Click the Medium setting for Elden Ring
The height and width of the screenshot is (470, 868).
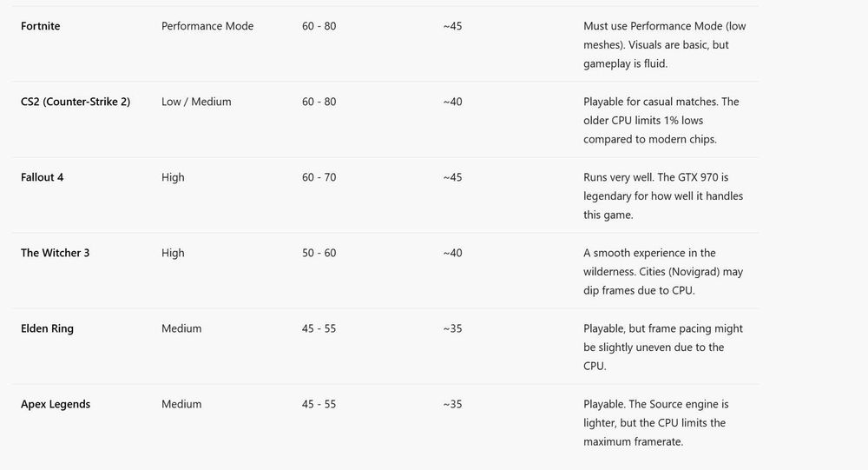[x=181, y=328]
